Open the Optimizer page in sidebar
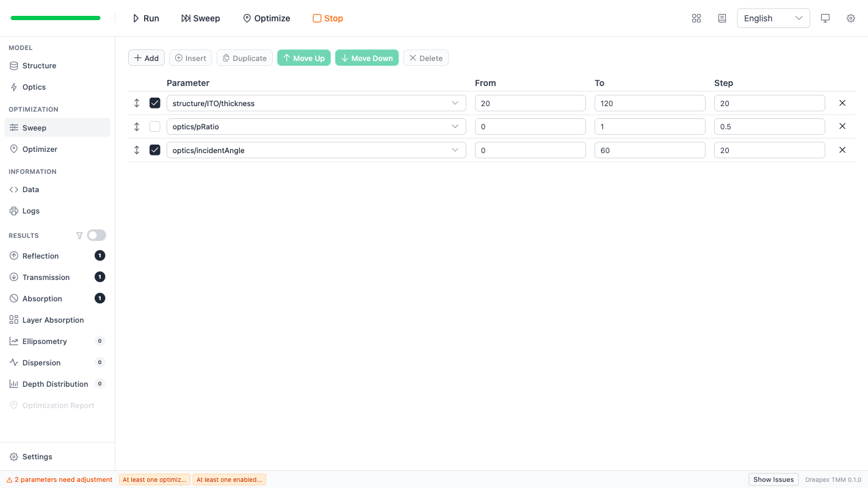The image size is (868, 488). click(x=40, y=149)
